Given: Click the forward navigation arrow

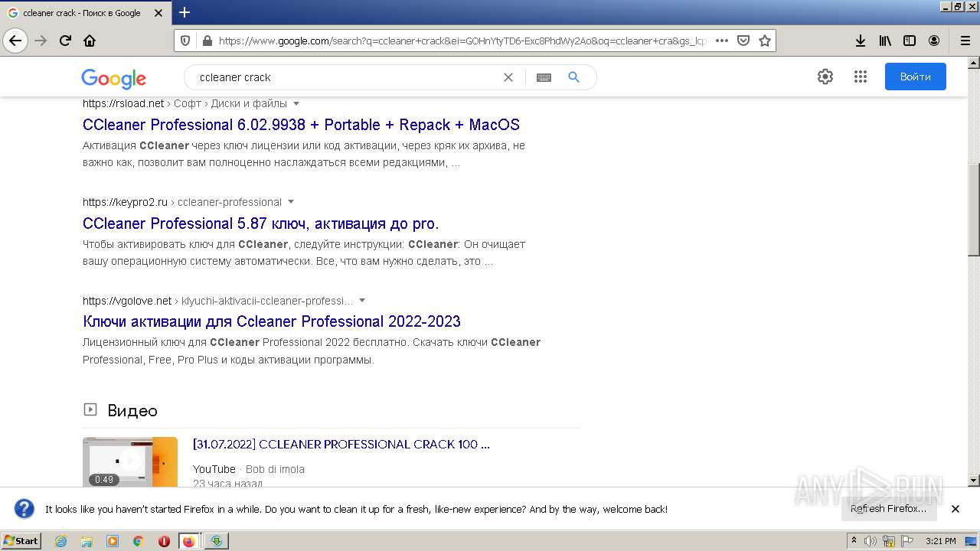Looking at the screenshot, I should tap(41, 41).
